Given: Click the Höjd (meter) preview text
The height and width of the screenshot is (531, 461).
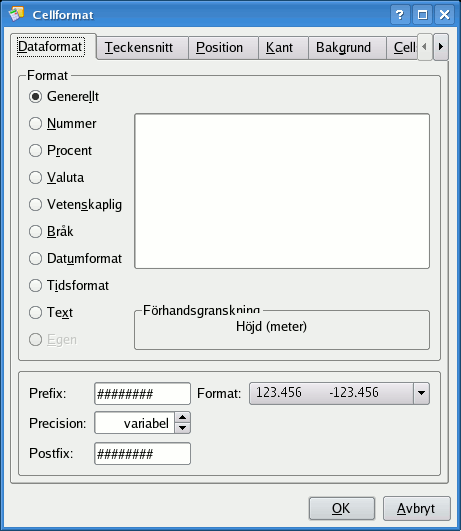Looking at the screenshot, I should [x=271, y=326].
